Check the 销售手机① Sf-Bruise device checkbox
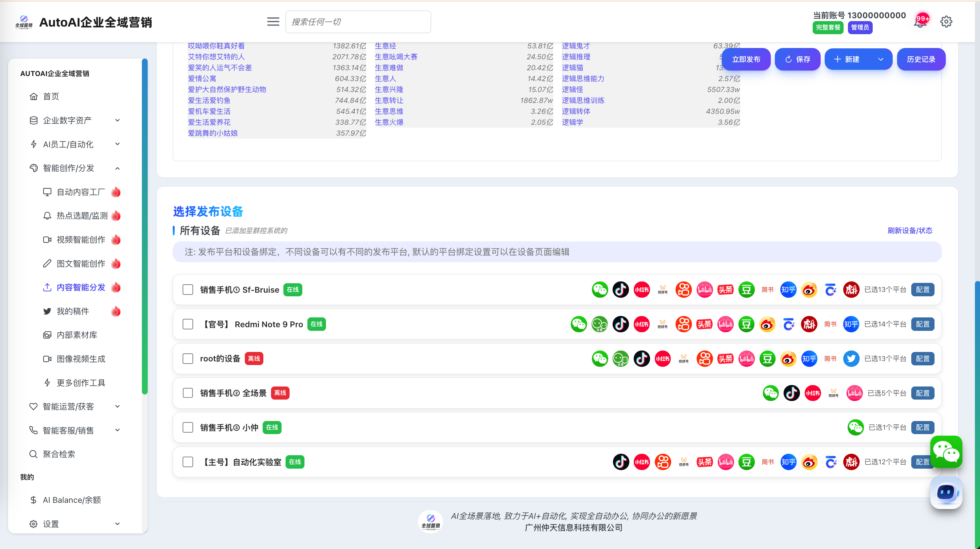The height and width of the screenshot is (549, 980). (188, 290)
